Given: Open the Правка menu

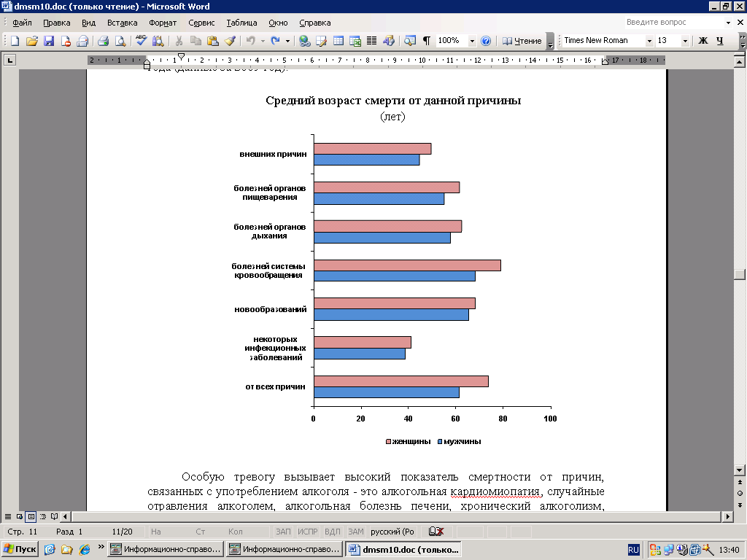Looking at the screenshot, I should pyautogui.click(x=56, y=23).
